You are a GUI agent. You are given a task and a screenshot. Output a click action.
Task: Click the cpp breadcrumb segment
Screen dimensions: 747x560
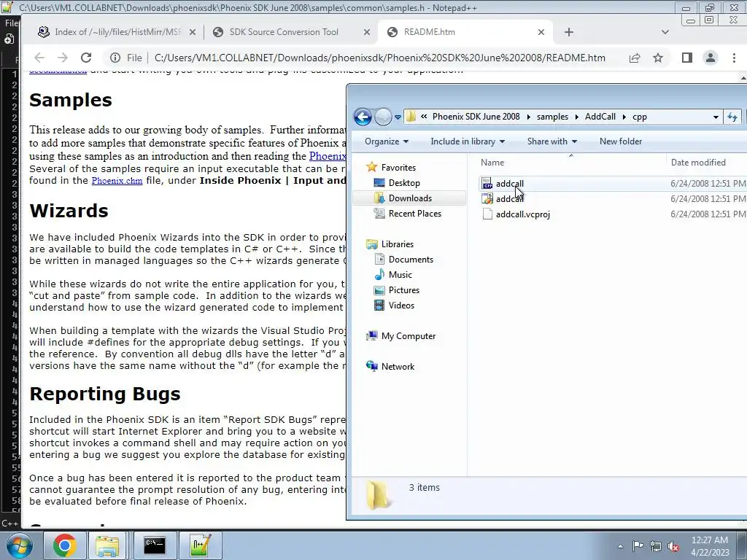[639, 117]
